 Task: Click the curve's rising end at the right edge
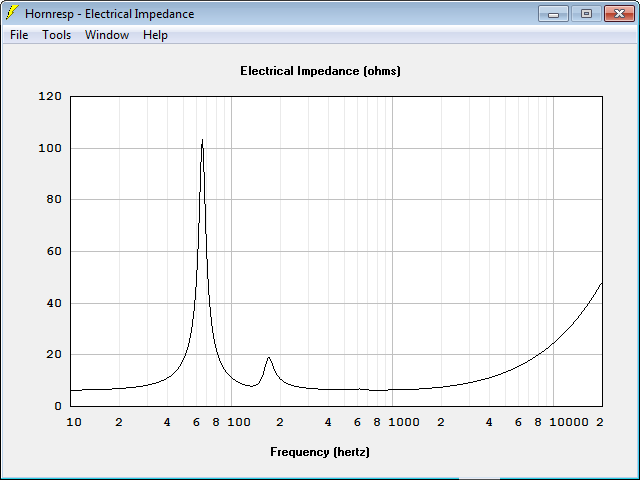(x=600, y=285)
